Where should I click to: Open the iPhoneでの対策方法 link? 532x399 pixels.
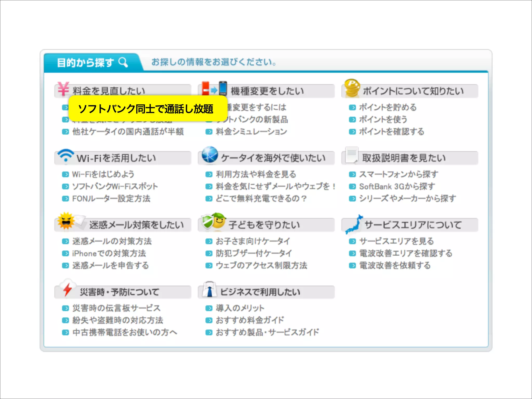point(109,253)
